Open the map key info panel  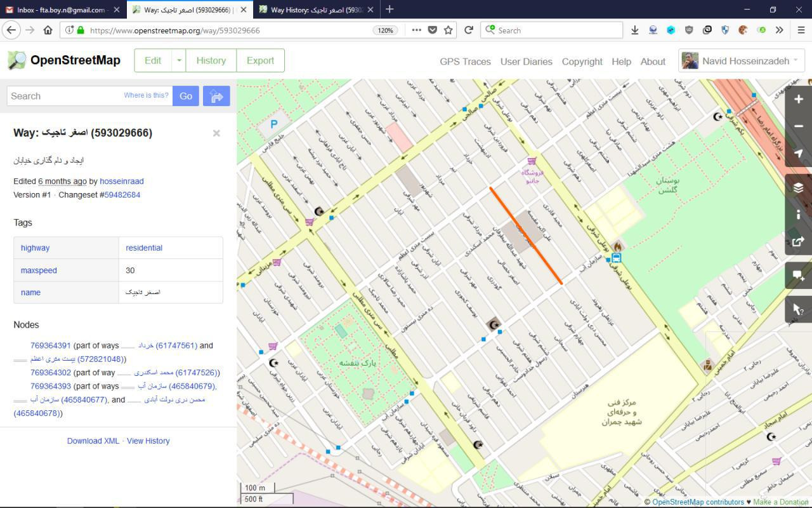(x=799, y=215)
